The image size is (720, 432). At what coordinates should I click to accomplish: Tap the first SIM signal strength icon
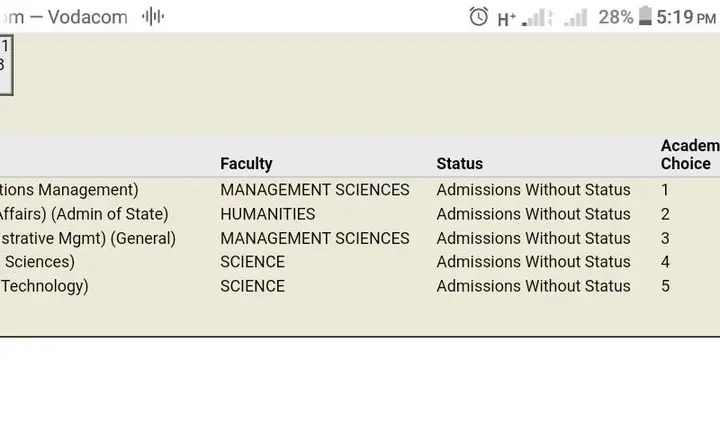click(537, 17)
